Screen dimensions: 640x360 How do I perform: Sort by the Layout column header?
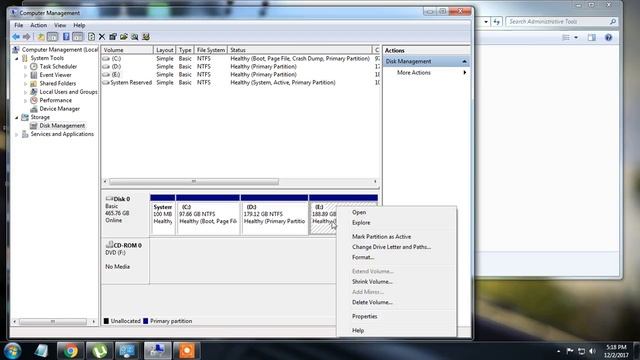pyautogui.click(x=165, y=50)
